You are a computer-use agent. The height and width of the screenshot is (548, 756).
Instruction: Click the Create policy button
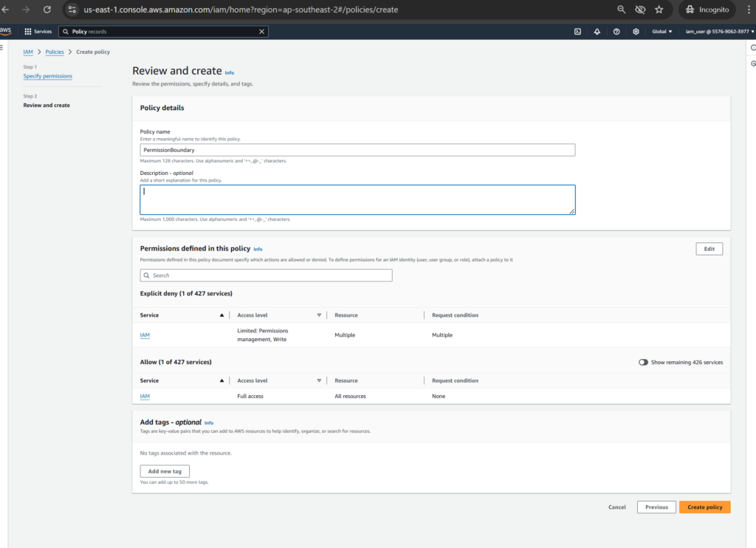[x=704, y=507]
